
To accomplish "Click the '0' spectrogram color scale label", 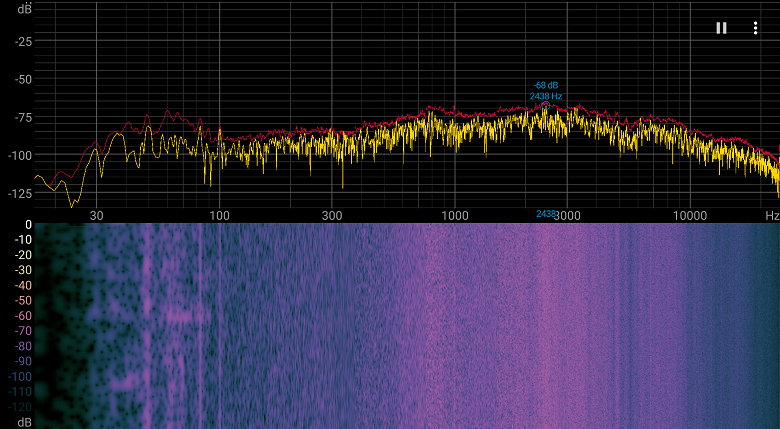I will [28, 225].
